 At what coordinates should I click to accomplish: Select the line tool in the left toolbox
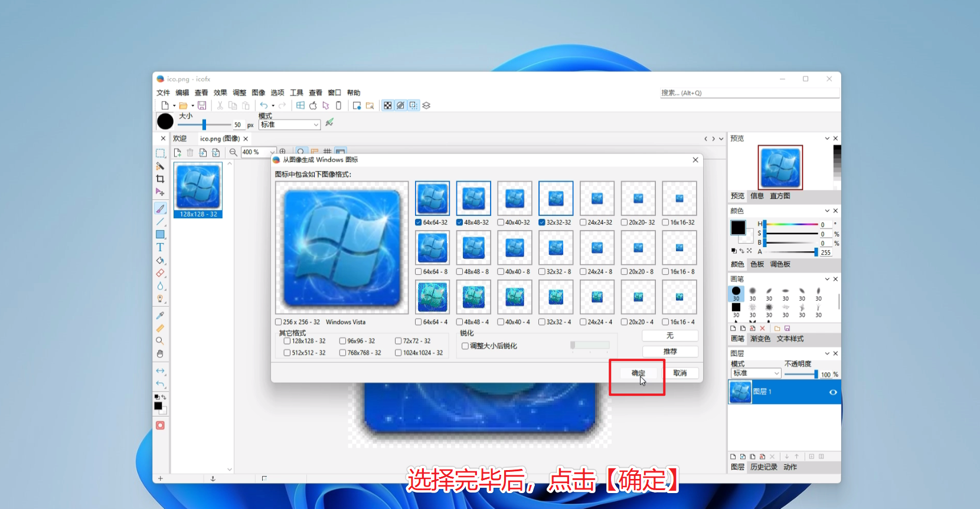160,222
